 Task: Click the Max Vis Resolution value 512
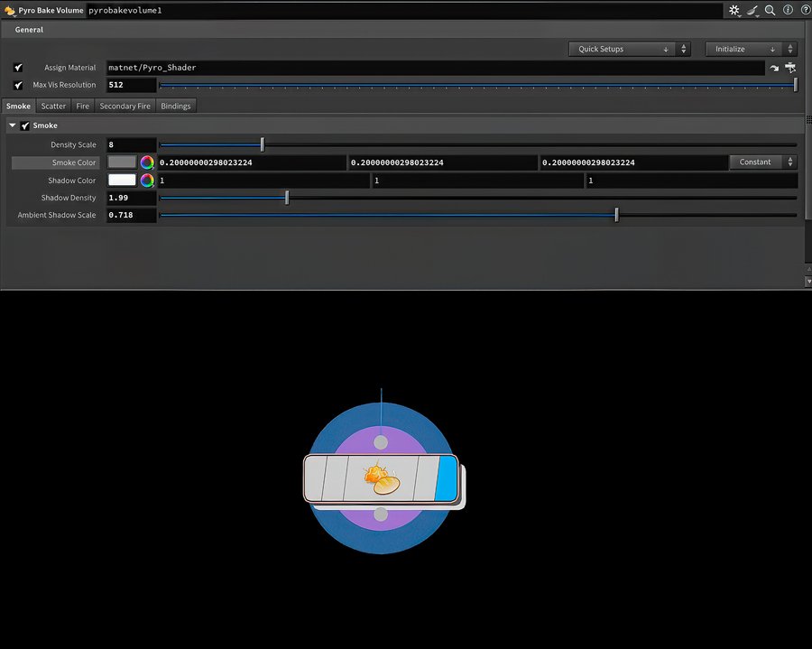pyautogui.click(x=132, y=85)
